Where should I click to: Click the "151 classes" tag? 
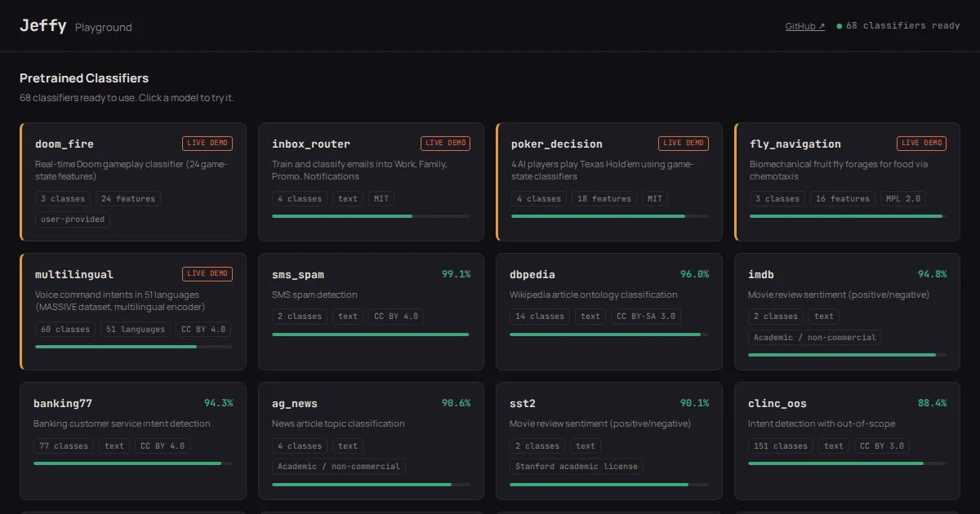781,446
